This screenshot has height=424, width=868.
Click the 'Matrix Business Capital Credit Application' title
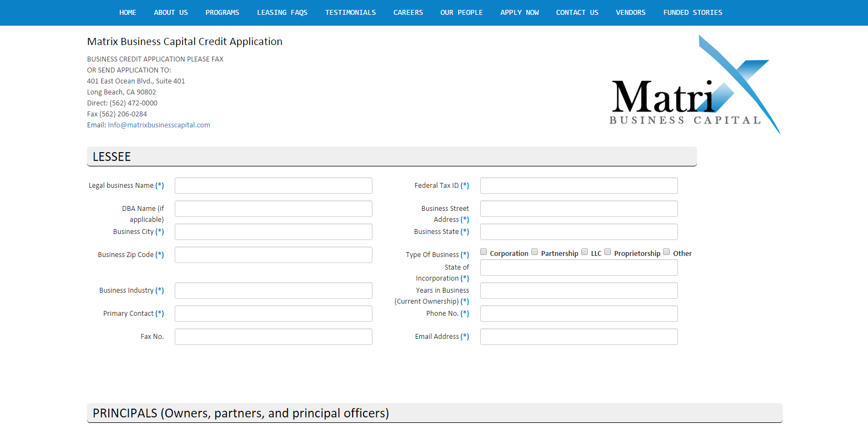pyautogui.click(x=185, y=42)
